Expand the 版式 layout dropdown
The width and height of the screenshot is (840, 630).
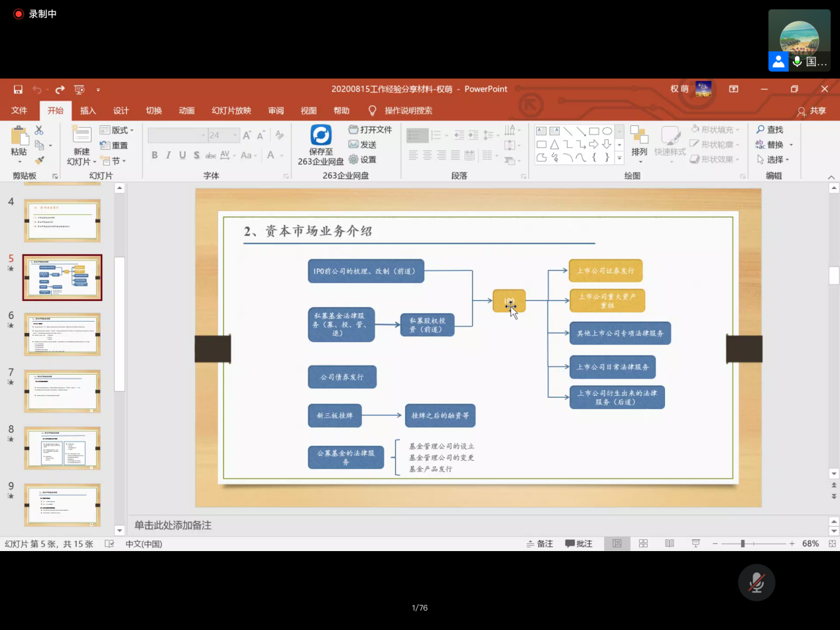(x=117, y=131)
